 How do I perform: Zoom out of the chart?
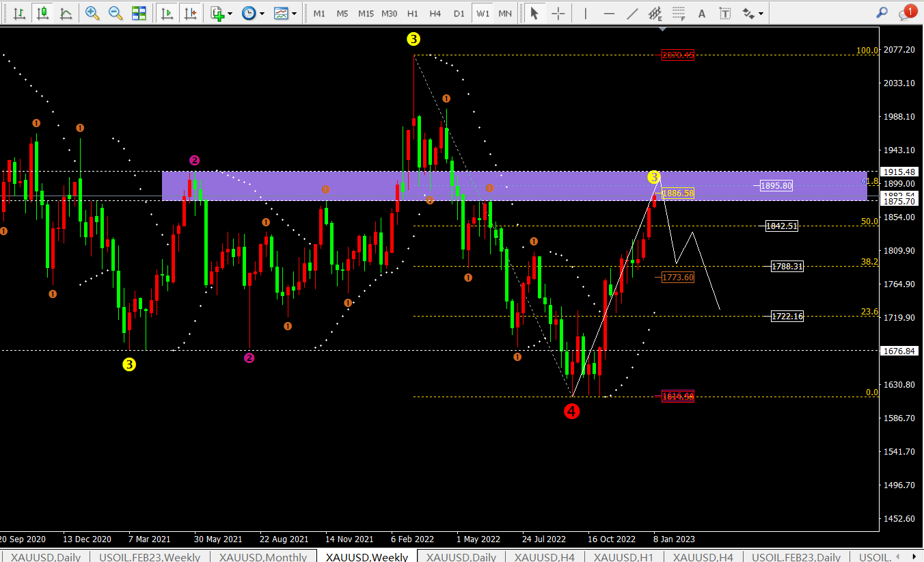click(x=116, y=13)
